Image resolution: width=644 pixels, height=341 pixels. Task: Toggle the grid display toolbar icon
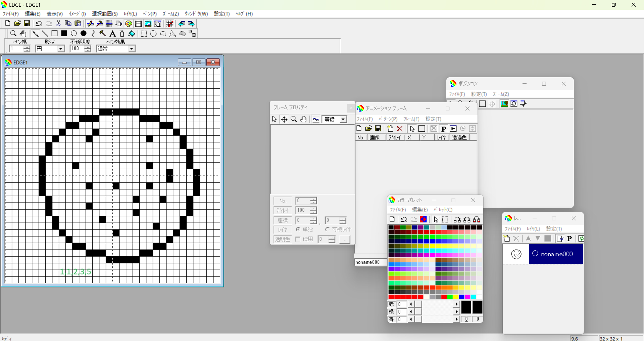click(x=170, y=24)
